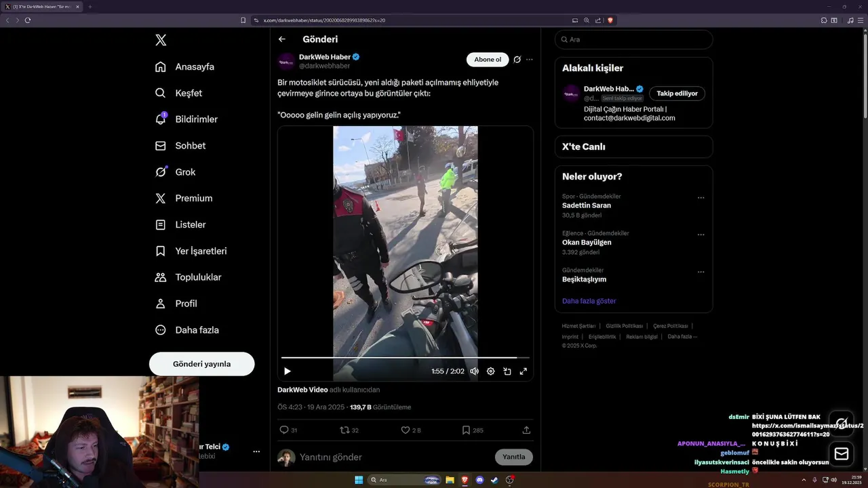Open the @darkwebhaber handle link
The image size is (868, 488).
tap(325, 66)
